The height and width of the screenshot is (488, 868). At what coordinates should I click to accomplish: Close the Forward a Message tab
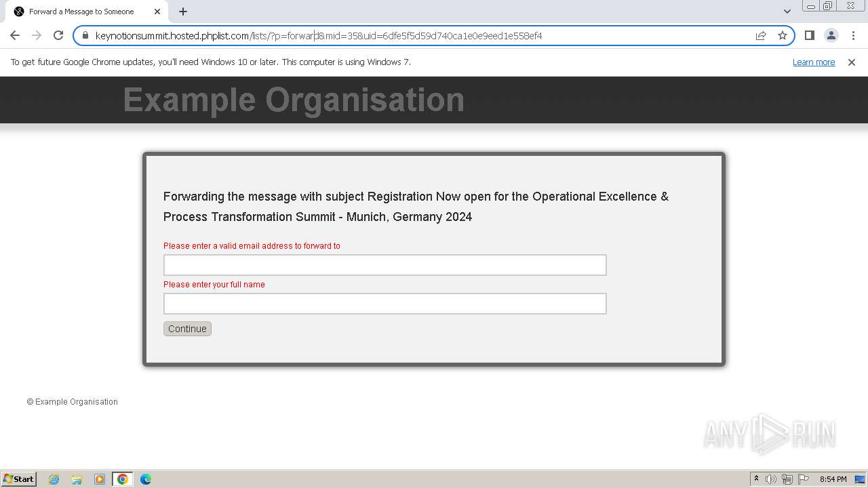click(x=157, y=12)
